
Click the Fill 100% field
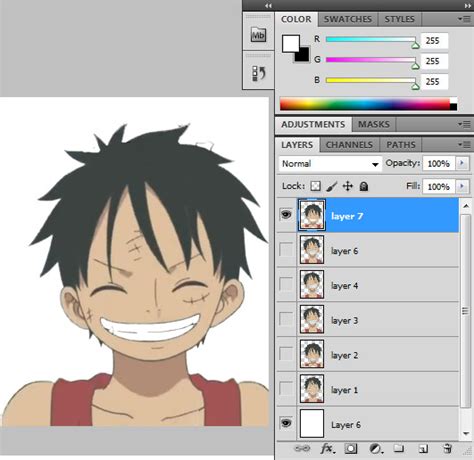coord(439,186)
